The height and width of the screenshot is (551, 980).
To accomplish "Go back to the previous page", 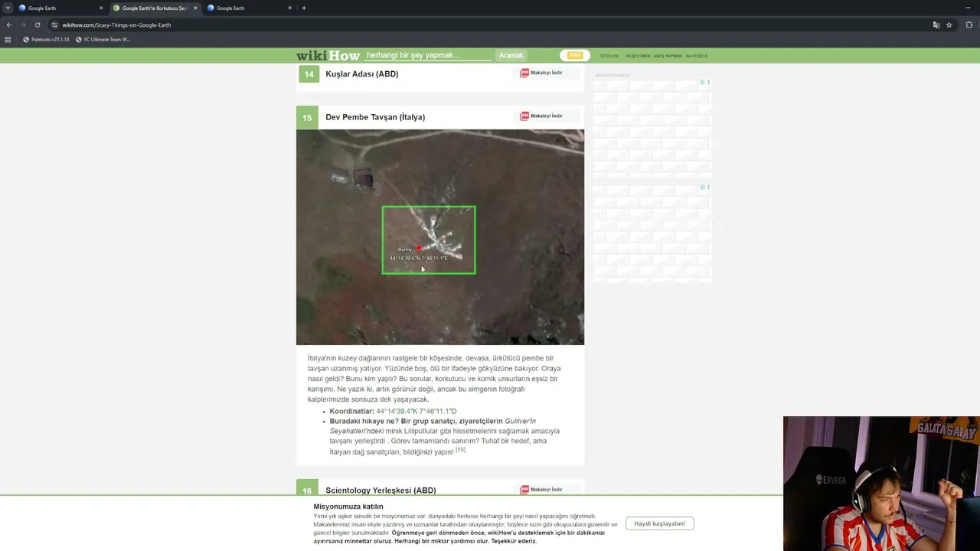I will pyautogui.click(x=8, y=24).
